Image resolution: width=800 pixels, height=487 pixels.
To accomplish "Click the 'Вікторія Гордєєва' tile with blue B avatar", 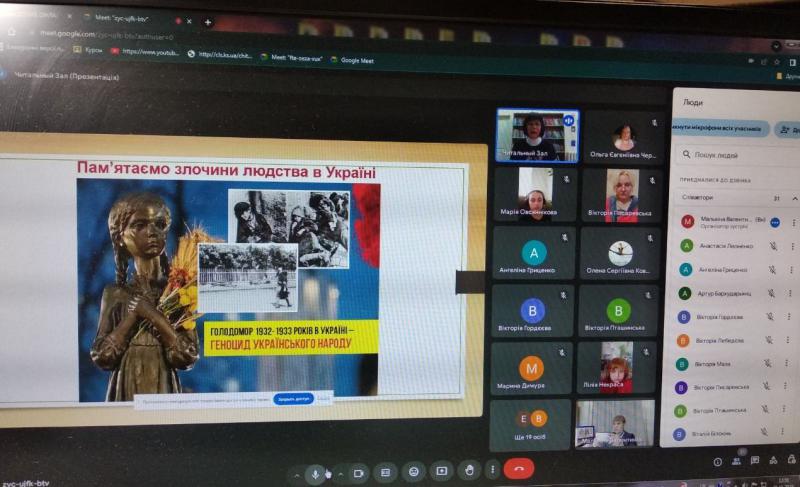I will click(x=532, y=311).
